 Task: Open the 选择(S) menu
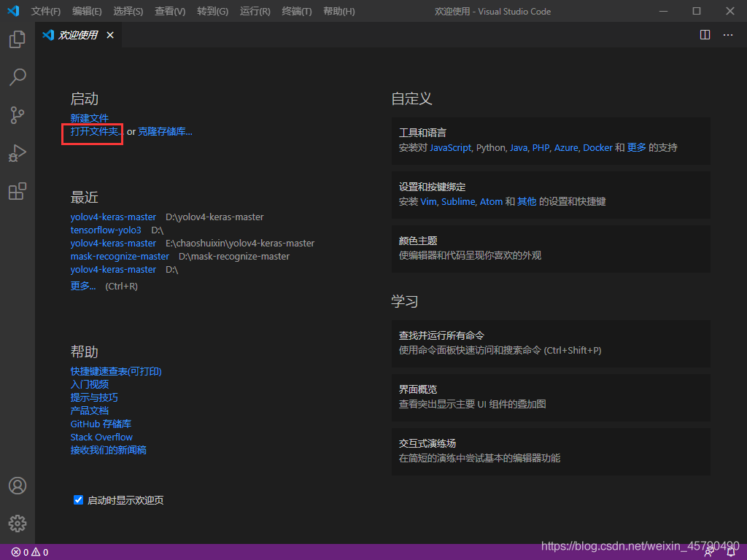pos(128,12)
